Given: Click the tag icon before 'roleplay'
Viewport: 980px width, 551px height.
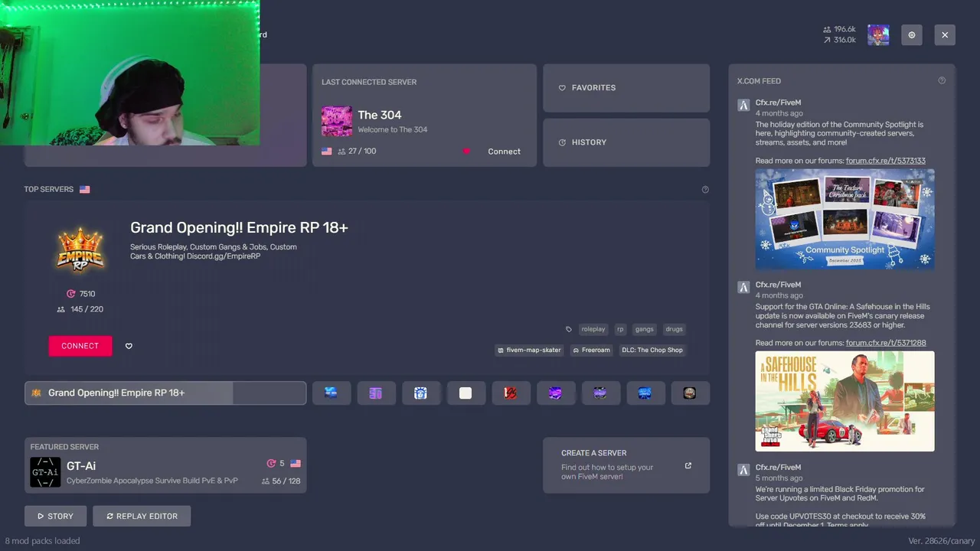Looking at the screenshot, I should 568,329.
